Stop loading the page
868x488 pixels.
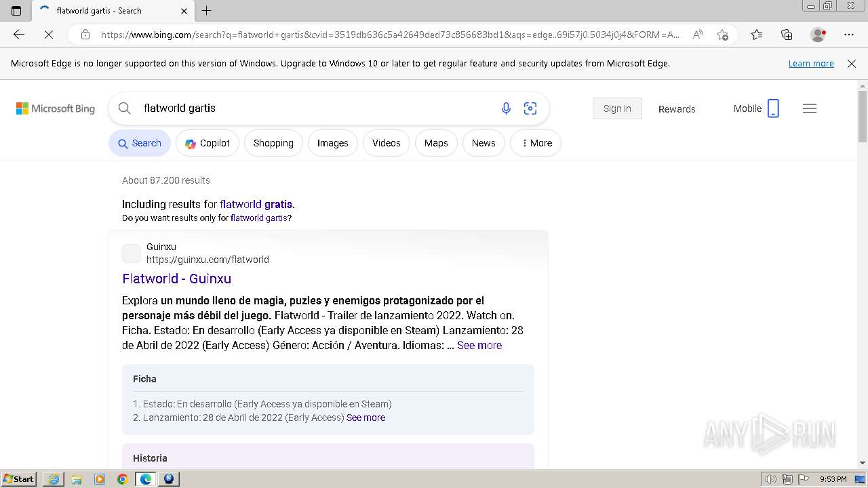coord(49,35)
